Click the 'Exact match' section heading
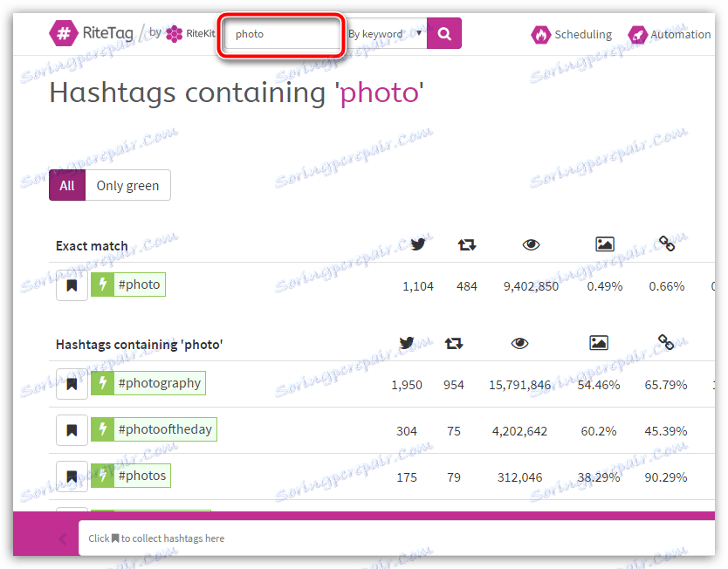The image size is (728, 569). pos(92,246)
